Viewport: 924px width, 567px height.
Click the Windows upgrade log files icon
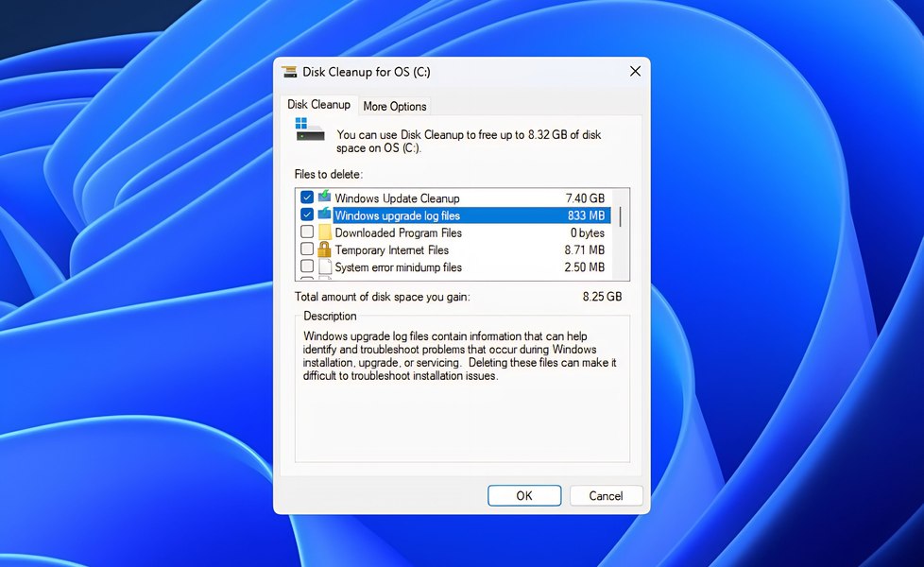tap(324, 214)
